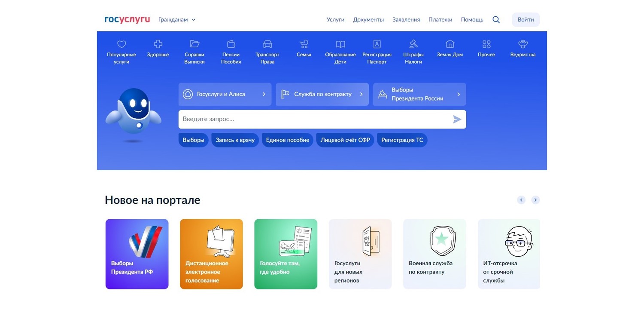Image resolution: width=644 pixels, height=310 pixels.
Task: Show previous items in Новое на портале
Action: [521, 200]
